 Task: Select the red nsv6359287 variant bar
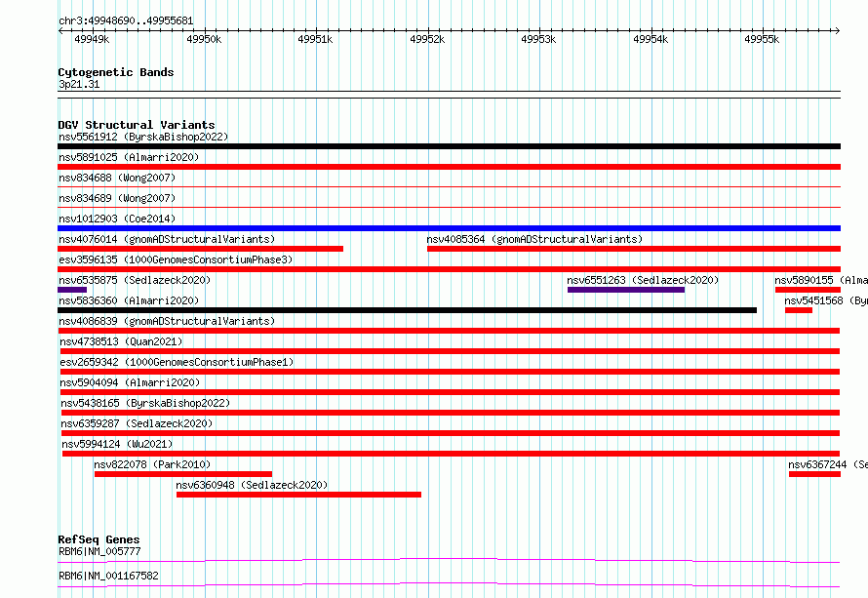coord(451,433)
